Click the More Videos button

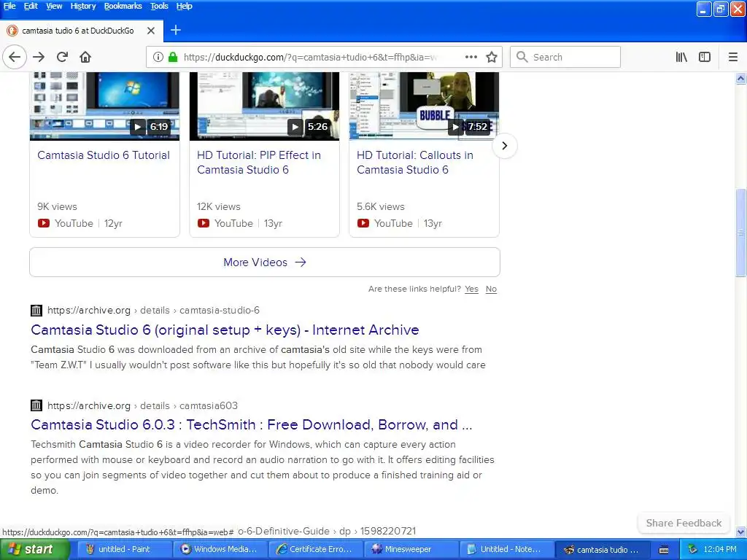coord(264,262)
